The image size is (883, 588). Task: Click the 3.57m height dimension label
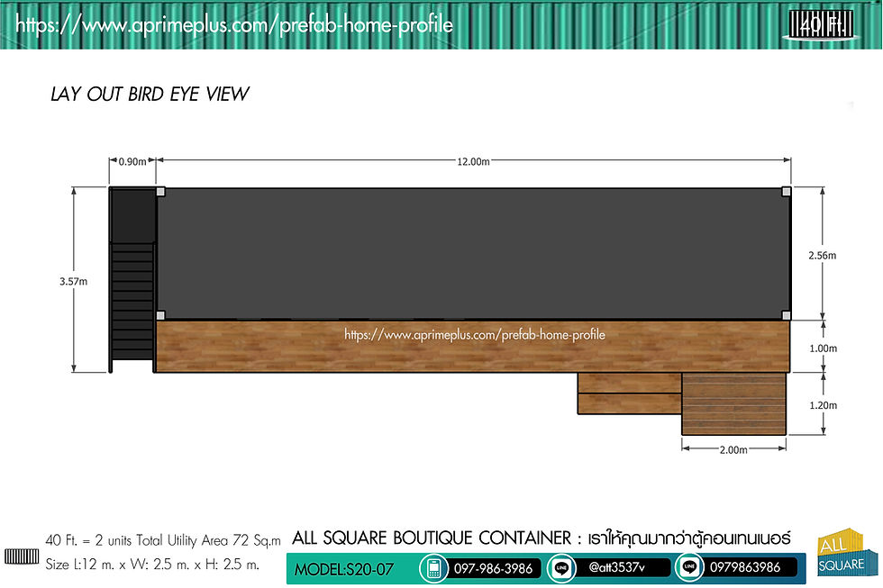tap(74, 281)
